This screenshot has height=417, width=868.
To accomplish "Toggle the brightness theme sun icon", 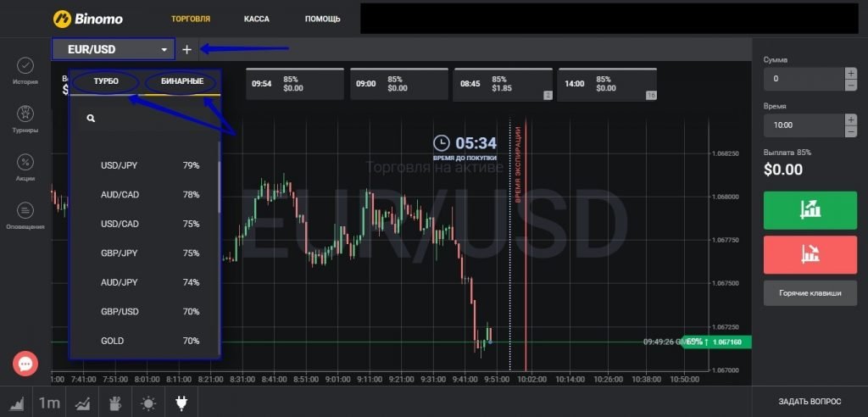I will tap(148, 403).
